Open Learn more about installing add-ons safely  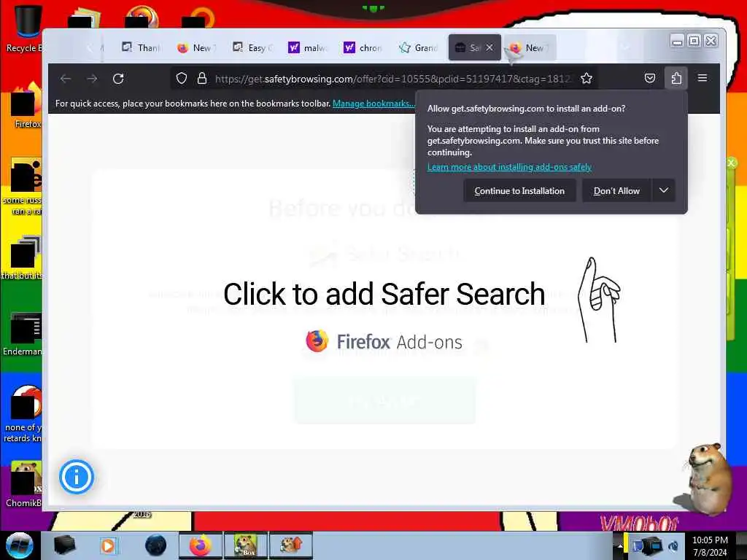click(x=509, y=167)
